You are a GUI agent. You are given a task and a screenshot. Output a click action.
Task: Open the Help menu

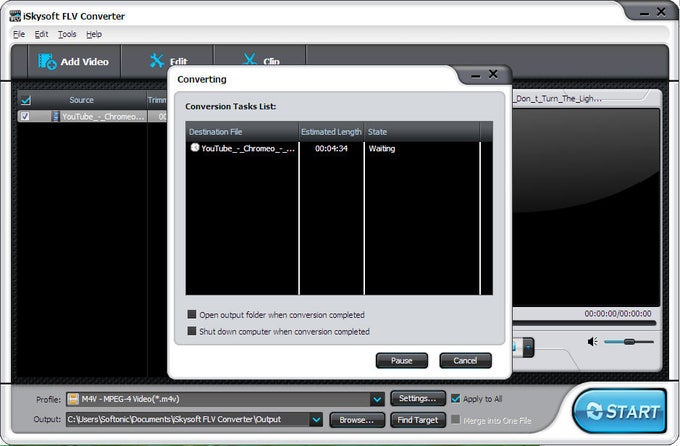(94, 34)
